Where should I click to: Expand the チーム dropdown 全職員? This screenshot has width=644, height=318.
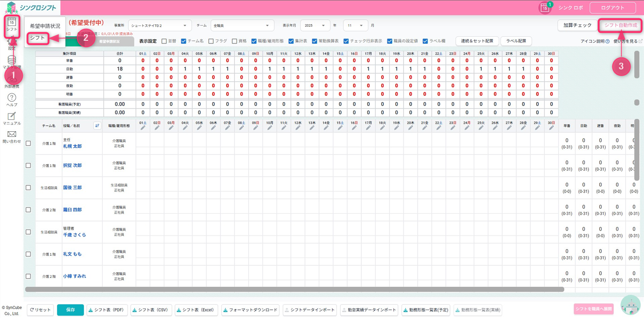coord(241,26)
